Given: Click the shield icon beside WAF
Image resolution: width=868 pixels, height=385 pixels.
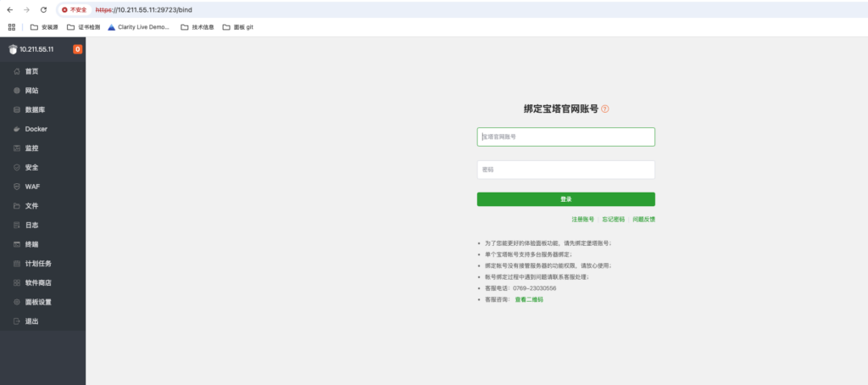Looking at the screenshot, I should 16,187.
